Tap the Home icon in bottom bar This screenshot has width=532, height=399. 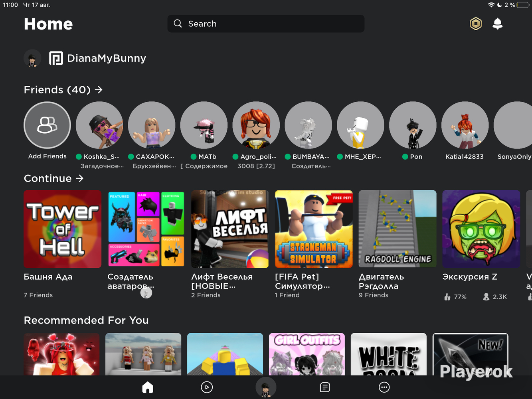tap(148, 387)
